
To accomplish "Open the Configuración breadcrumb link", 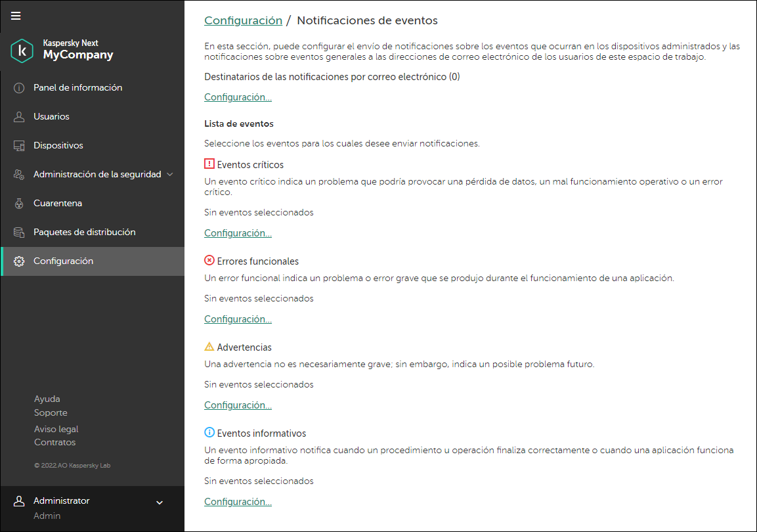I will [x=243, y=20].
